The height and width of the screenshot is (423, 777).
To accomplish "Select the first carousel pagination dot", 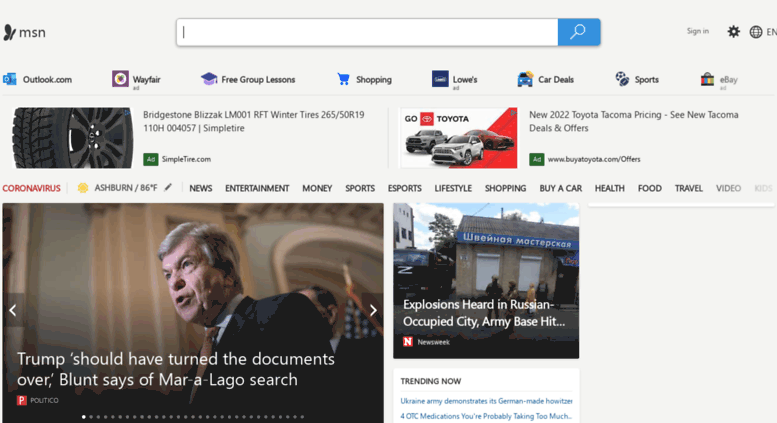I will click(84, 417).
